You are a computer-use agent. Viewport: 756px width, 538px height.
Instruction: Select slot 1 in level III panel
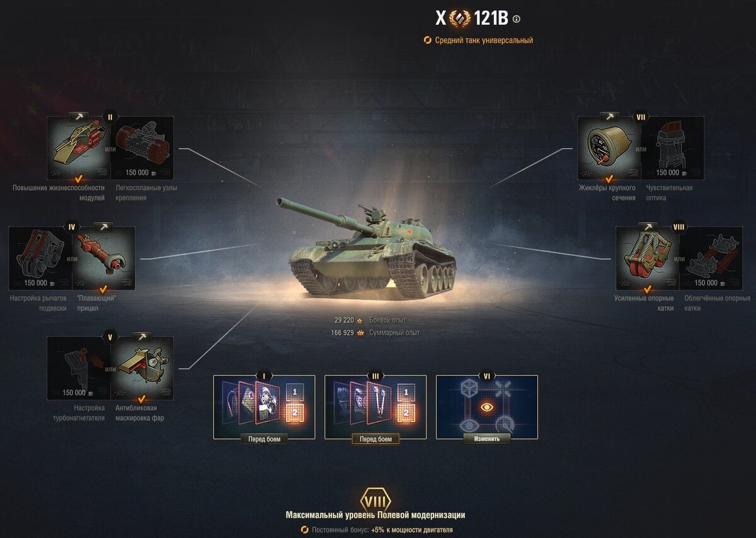406,392
